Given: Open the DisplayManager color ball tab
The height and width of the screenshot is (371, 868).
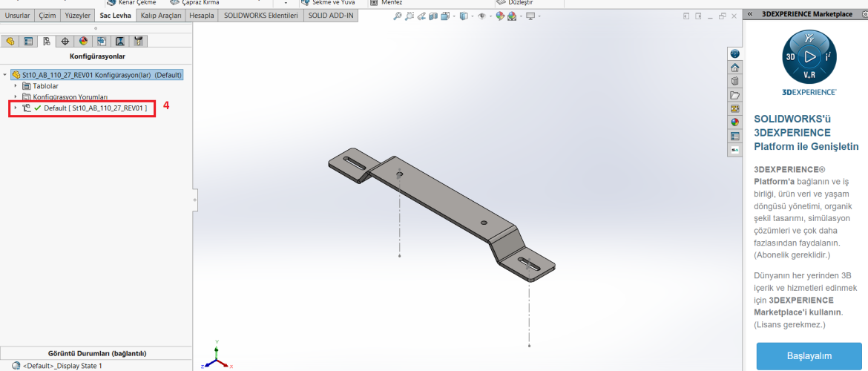Looking at the screenshot, I should coord(83,42).
